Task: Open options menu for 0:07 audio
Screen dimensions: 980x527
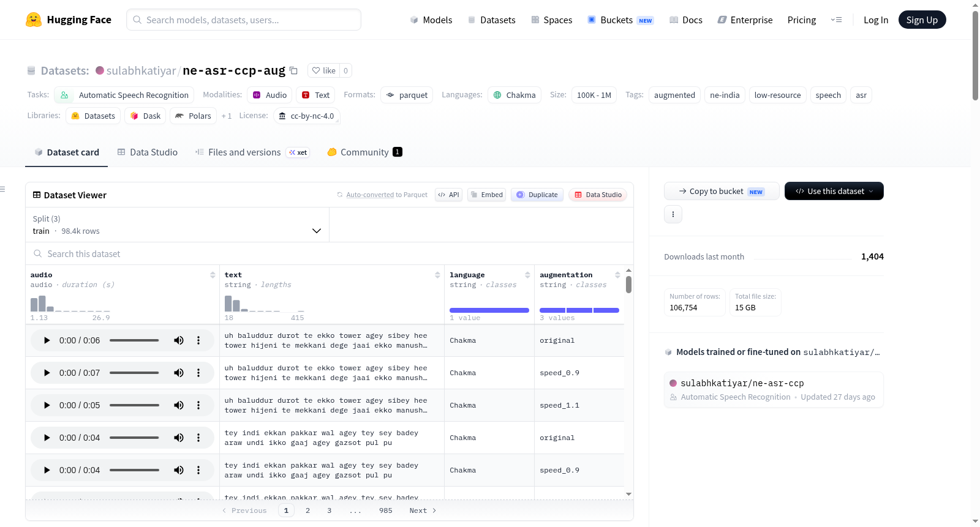Action: tap(198, 373)
